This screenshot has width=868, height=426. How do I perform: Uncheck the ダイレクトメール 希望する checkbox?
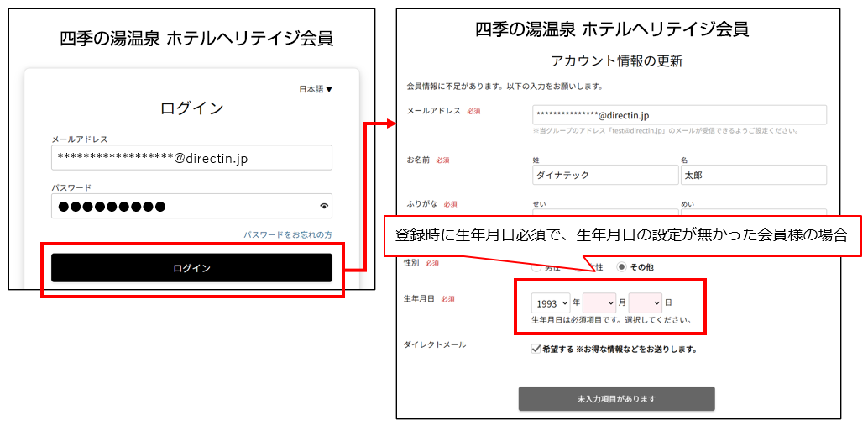pos(536,349)
